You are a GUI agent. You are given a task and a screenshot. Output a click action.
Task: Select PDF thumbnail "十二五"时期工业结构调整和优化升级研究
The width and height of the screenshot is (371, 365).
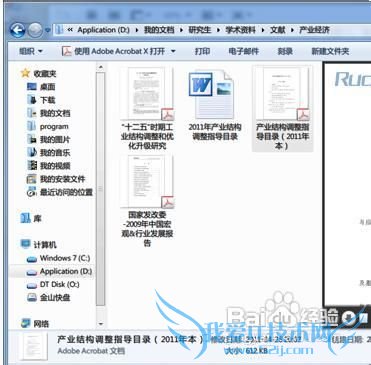[x=147, y=93]
